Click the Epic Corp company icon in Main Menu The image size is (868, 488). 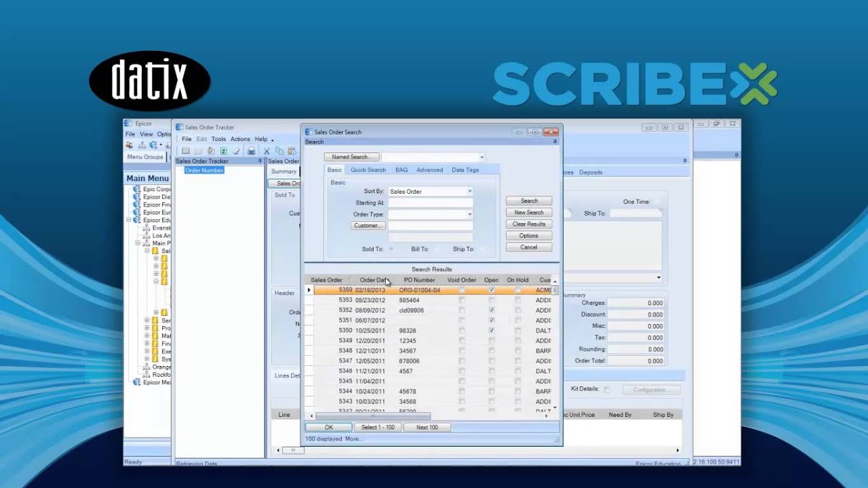point(136,189)
